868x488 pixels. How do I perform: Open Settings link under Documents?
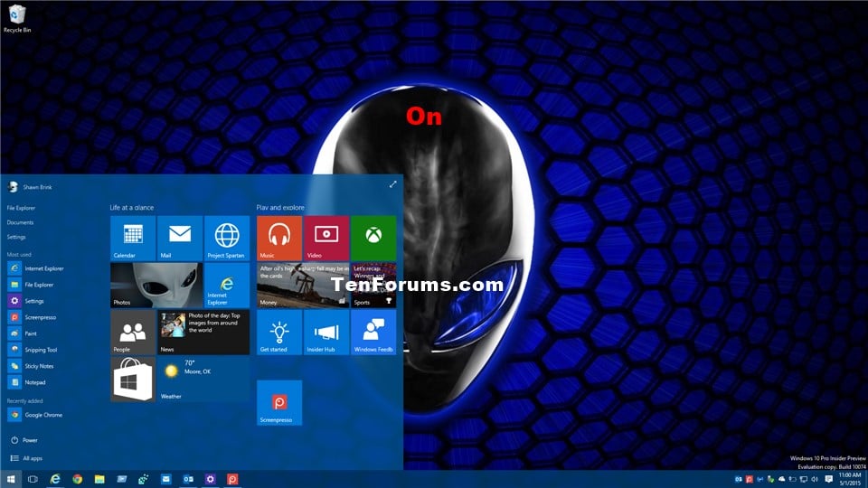[x=16, y=237]
